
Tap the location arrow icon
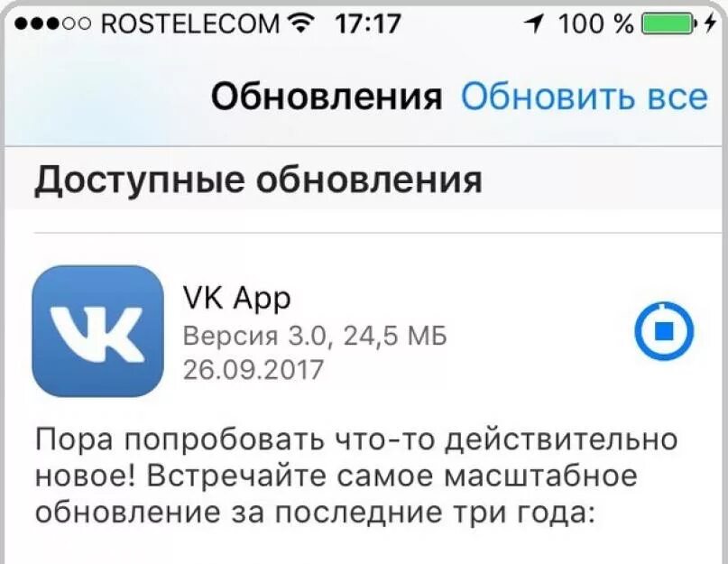click(533, 23)
